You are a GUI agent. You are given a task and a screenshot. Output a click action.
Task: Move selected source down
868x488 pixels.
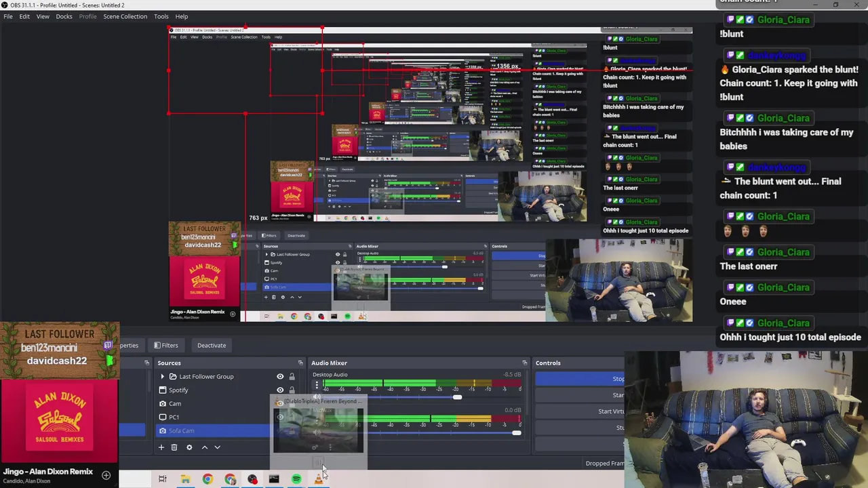point(217,447)
